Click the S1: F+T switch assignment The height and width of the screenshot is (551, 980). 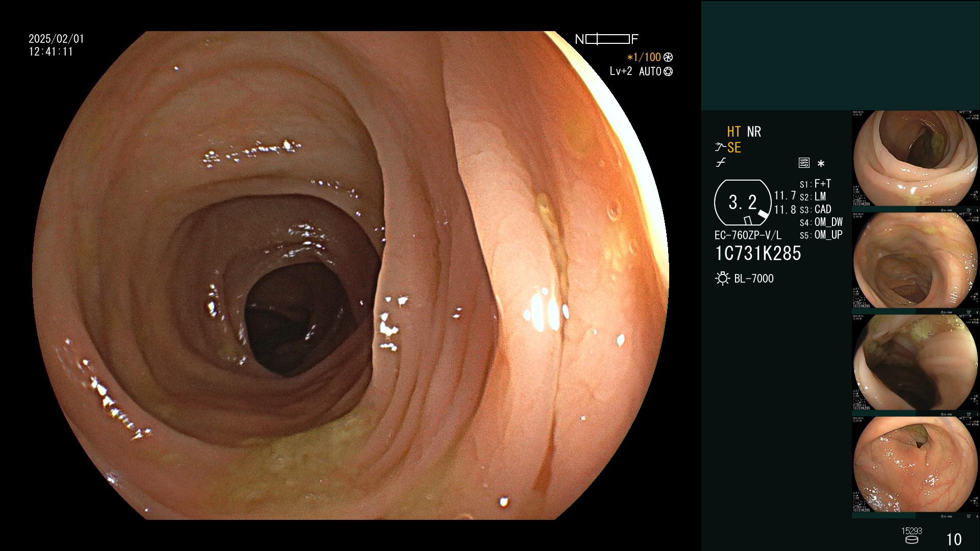click(815, 184)
